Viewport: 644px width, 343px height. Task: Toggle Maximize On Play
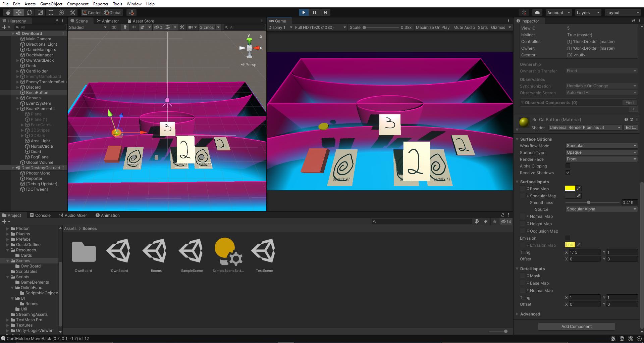(432, 27)
